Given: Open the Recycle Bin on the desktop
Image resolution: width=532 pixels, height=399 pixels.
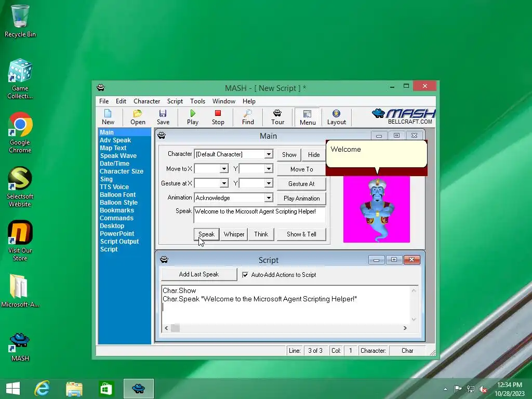Looking at the screenshot, I should pos(20,21).
